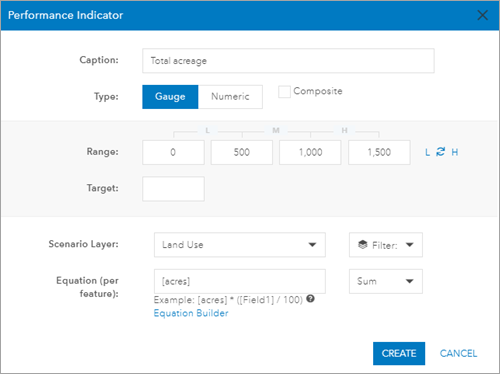Edit the range value 1,000
Viewport: 500px width, 374px height.
point(310,152)
